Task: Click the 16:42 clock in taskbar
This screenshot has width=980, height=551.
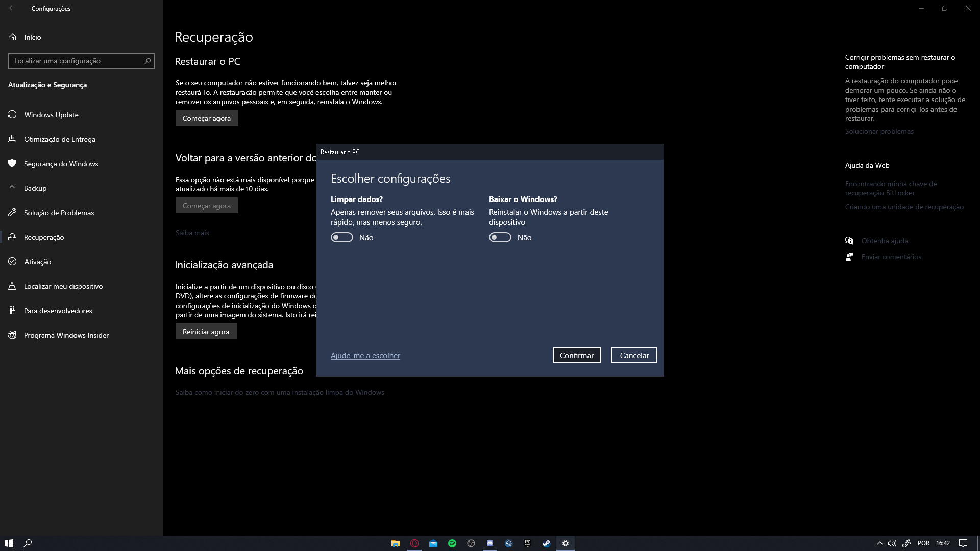Action: click(x=943, y=543)
